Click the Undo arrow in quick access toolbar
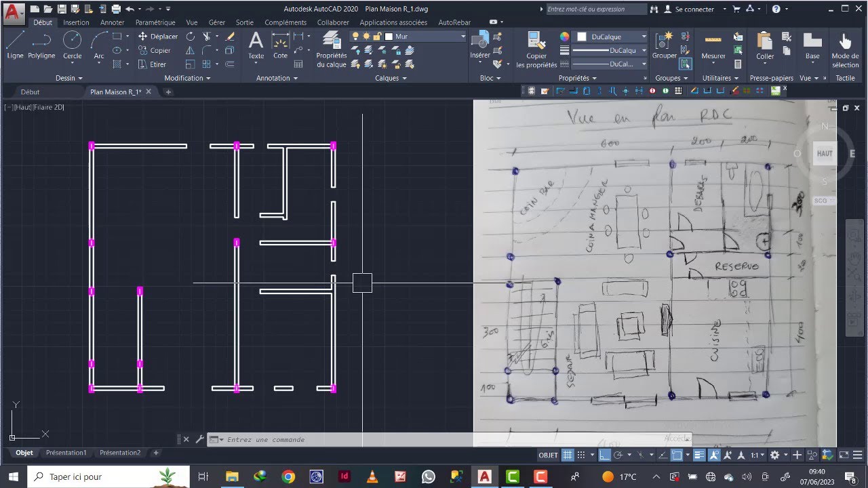 pos(129,9)
